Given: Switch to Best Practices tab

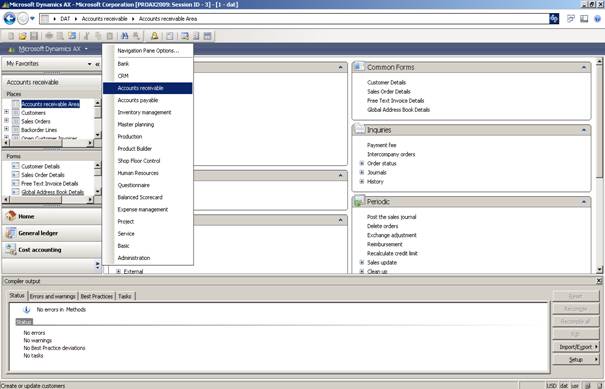Looking at the screenshot, I should (96, 296).
